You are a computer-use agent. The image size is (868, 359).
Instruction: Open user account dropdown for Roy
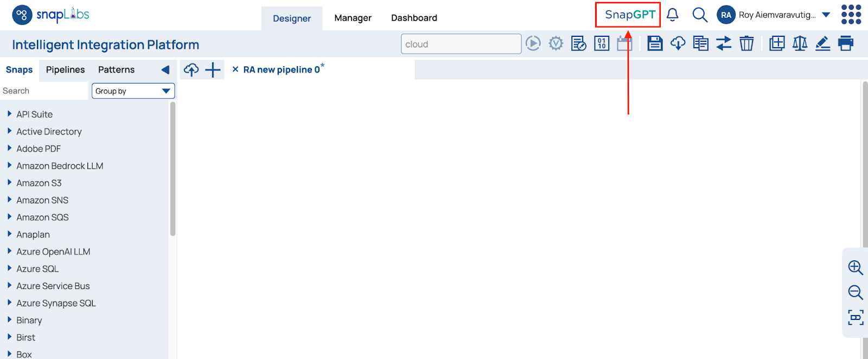(826, 15)
